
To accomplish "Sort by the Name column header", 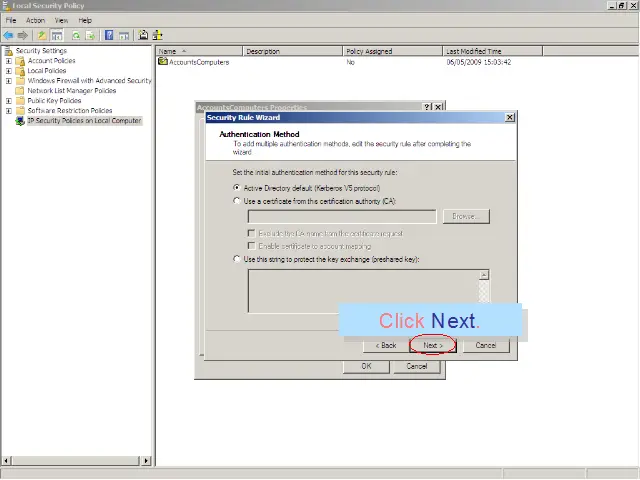I will tap(199, 51).
